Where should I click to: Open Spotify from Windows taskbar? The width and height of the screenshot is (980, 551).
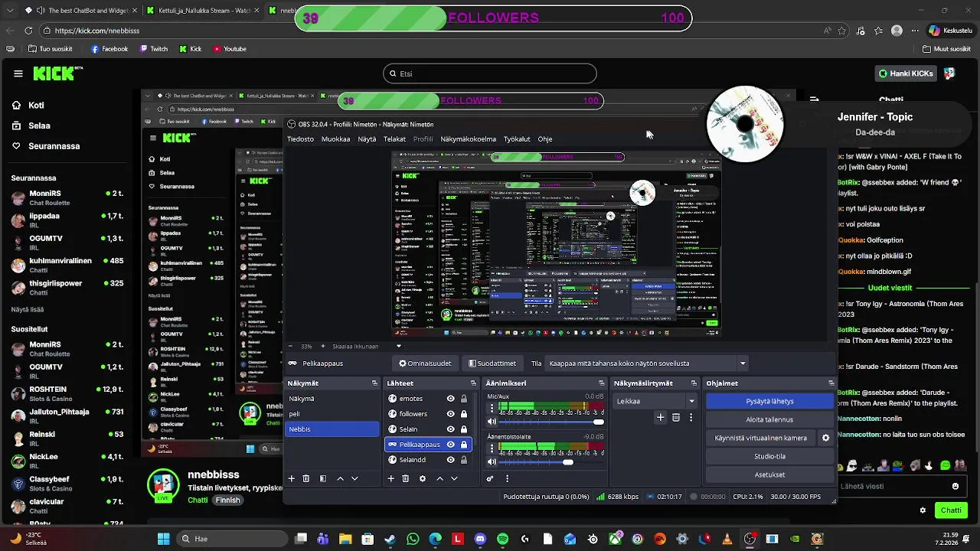tap(502, 539)
